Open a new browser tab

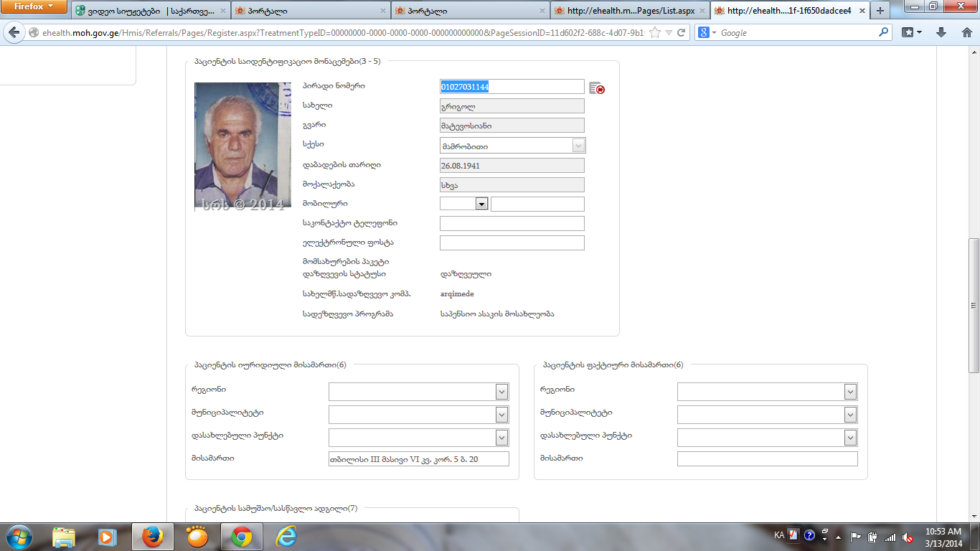coord(880,11)
